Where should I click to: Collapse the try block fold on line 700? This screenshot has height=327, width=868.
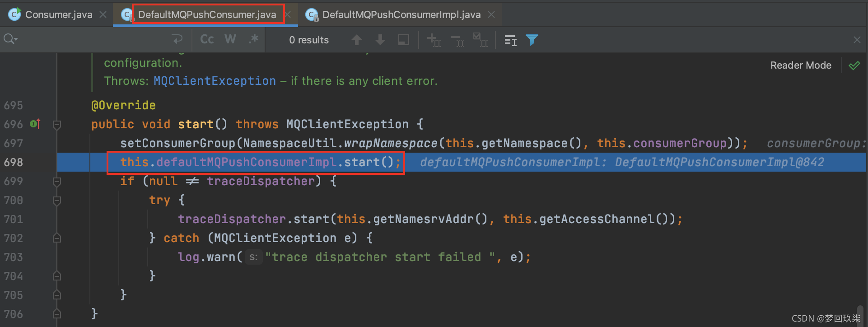[57, 201]
